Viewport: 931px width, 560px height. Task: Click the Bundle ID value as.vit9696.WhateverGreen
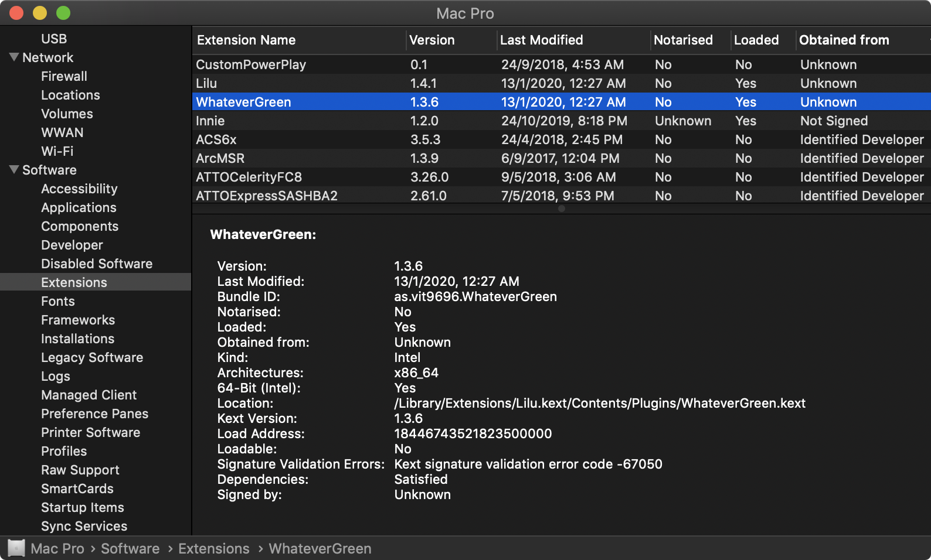point(475,296)
